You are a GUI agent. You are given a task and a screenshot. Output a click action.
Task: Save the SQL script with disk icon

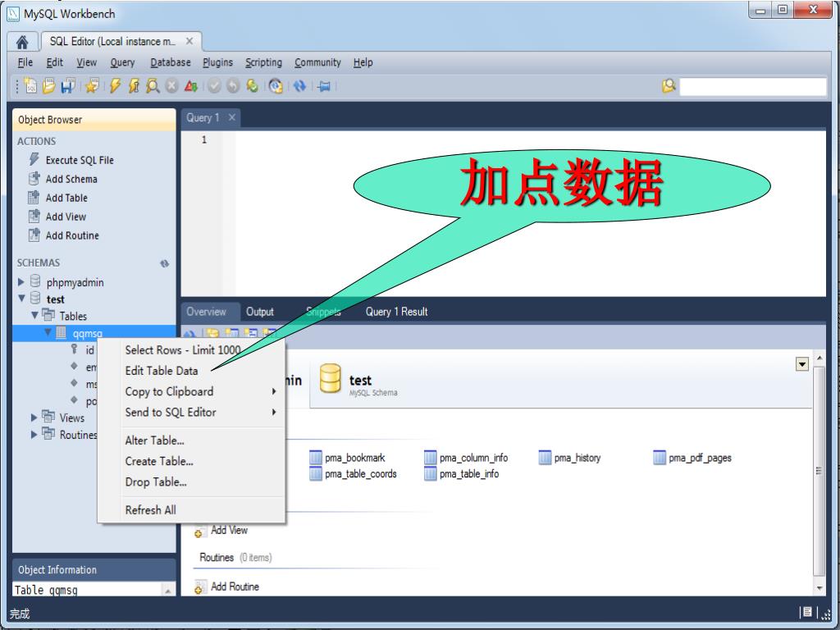[67, 85]
